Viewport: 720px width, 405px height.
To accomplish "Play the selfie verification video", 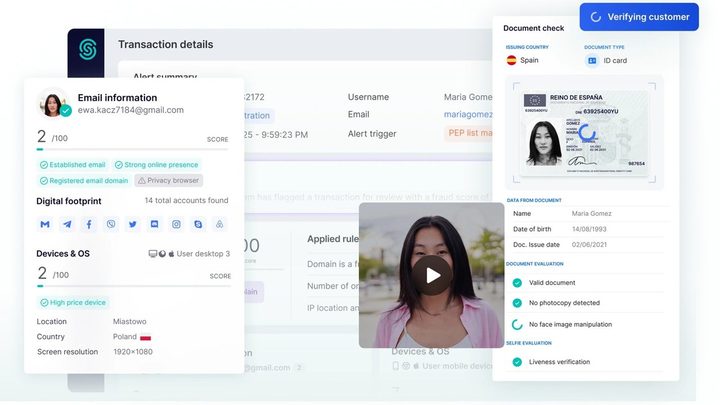I will 432,276.
